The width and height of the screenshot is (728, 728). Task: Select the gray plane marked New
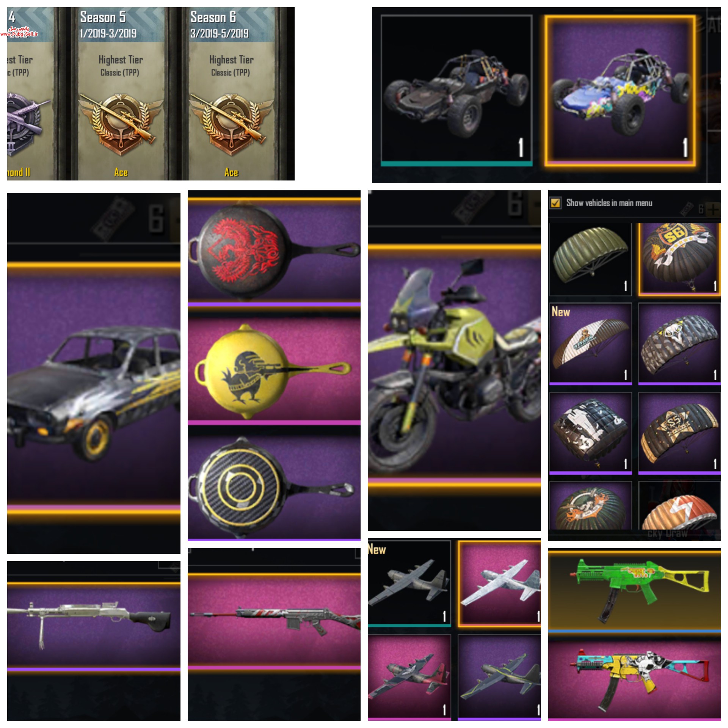409,584
